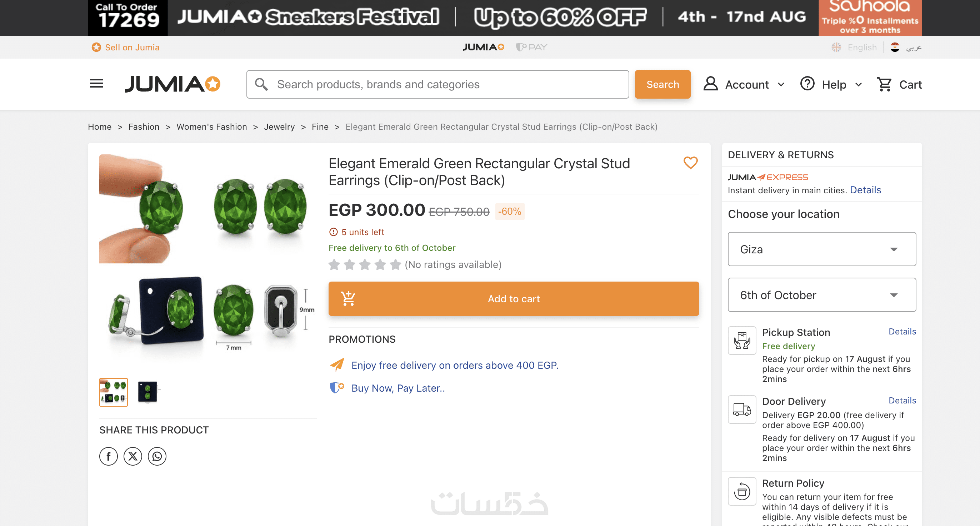The width and height of the screenshot is (980, 526).
Task: Share product on Facebook
Action: [109, 456]
